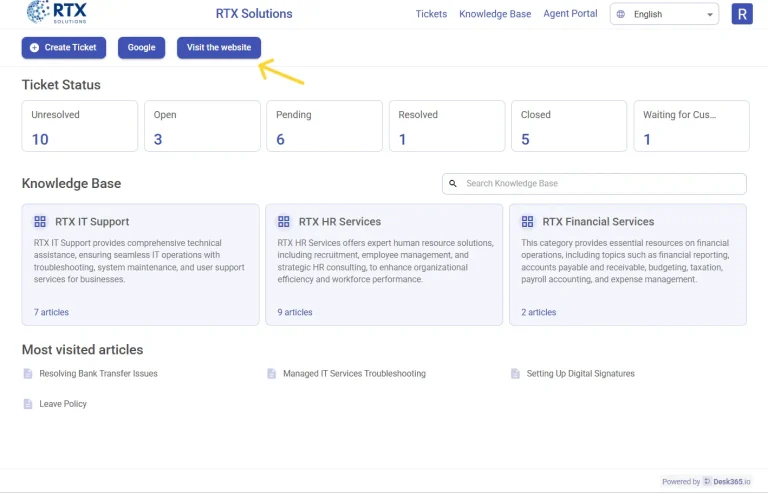Click the 2 articles link
Image resolution: width=768 pixels, height=493 pixels.
(x=539, y=312)
